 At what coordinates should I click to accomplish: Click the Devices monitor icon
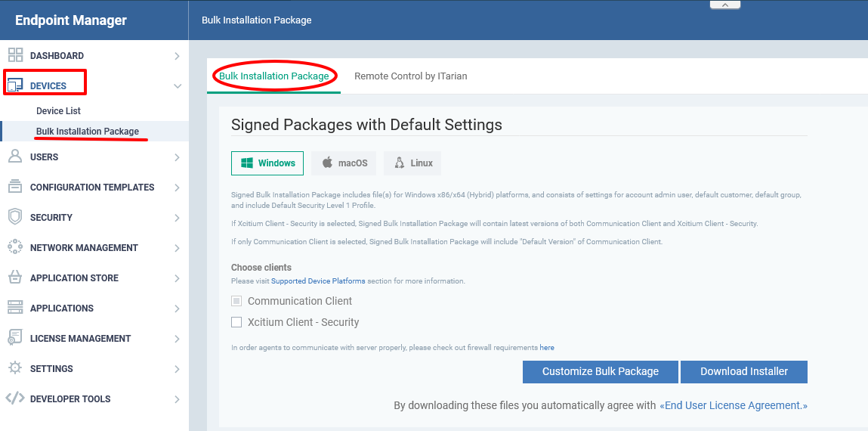click(16, 85)
